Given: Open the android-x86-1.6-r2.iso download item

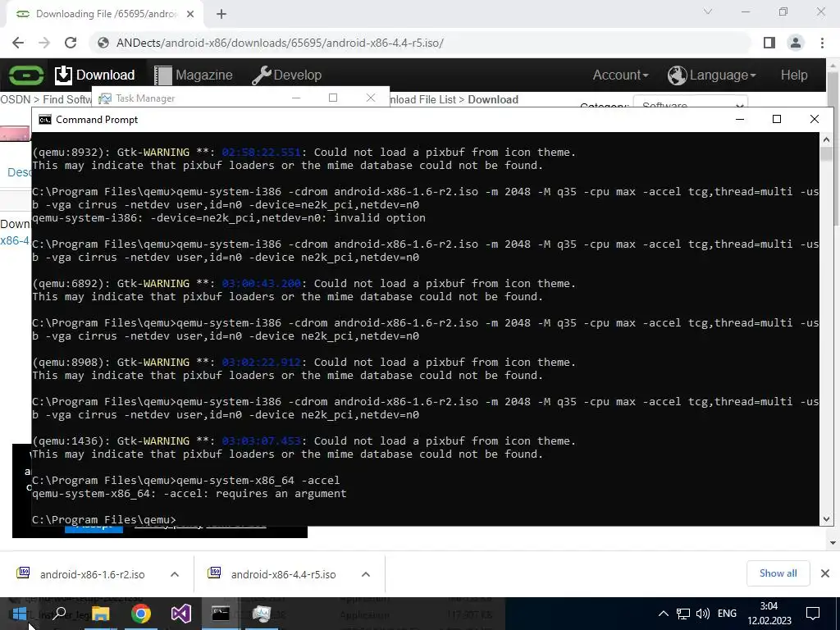Looking at the screenshot, I should [x=92, y=574].
